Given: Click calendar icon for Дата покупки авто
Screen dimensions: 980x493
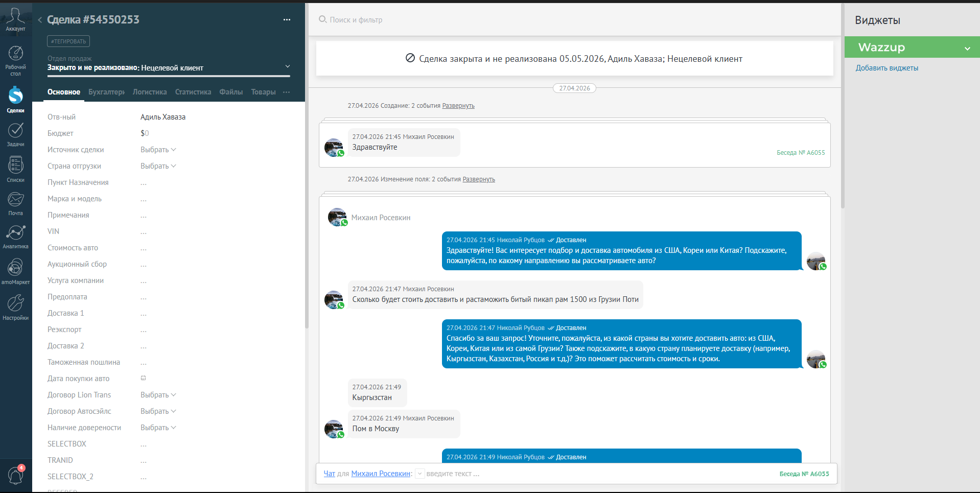Looking at the screenshot, I should click(x=144, y=378).
